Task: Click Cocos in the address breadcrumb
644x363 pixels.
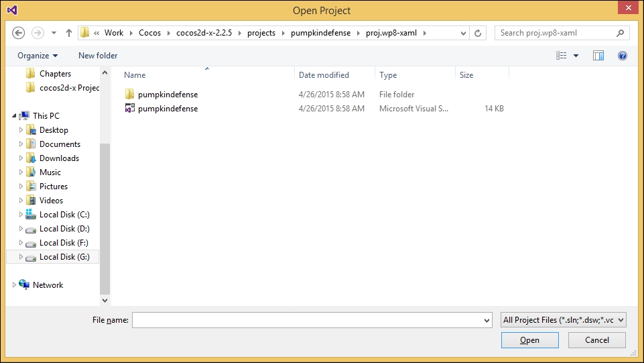Action: pos(149,33)
